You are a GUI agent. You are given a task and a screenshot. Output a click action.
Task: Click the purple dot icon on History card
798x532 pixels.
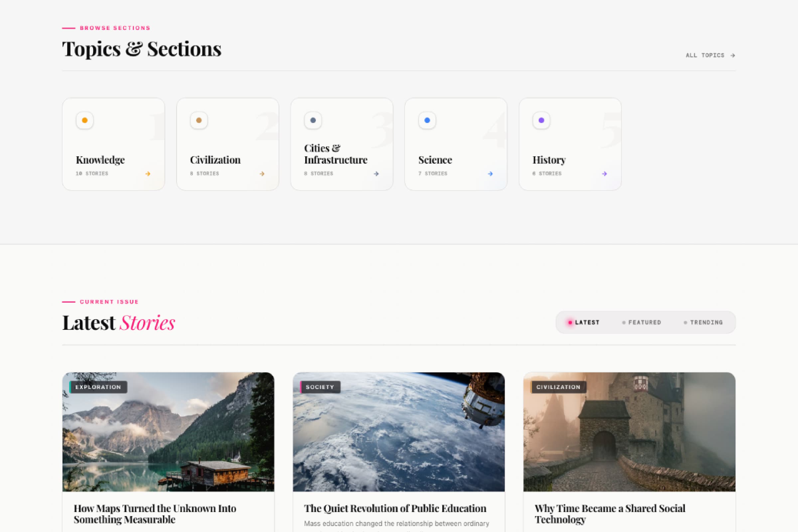point(541,120)
